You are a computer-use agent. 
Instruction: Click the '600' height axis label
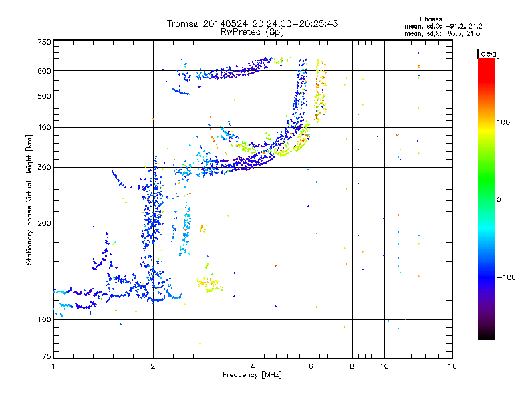tap(44, 71)
